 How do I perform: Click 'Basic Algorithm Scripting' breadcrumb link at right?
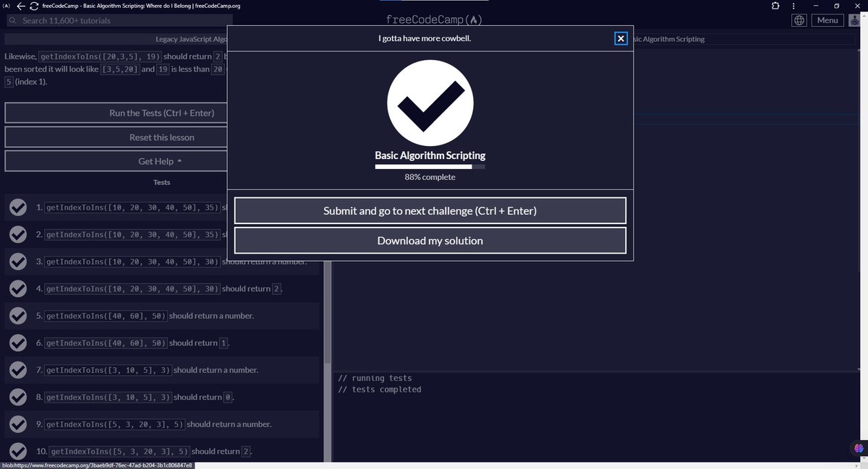point(669,39)
